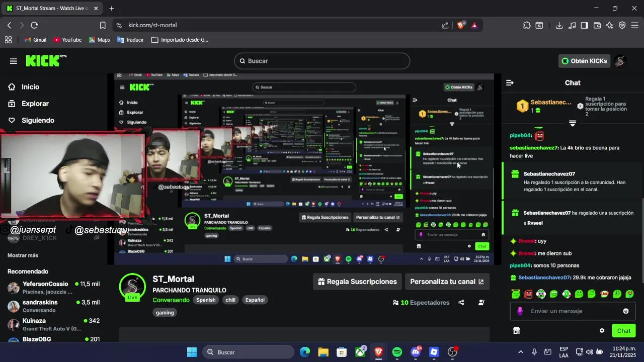Focus the Buscar search box on Kick
Image resolution: width=644 pixels, height=362 pixels.
tap(322, 61)
